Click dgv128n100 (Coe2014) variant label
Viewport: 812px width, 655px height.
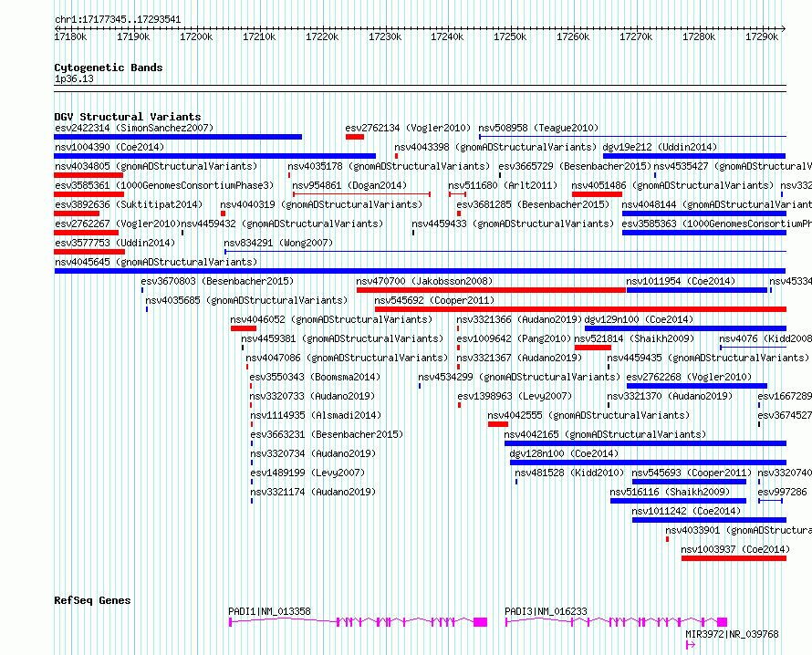[564, 453]
